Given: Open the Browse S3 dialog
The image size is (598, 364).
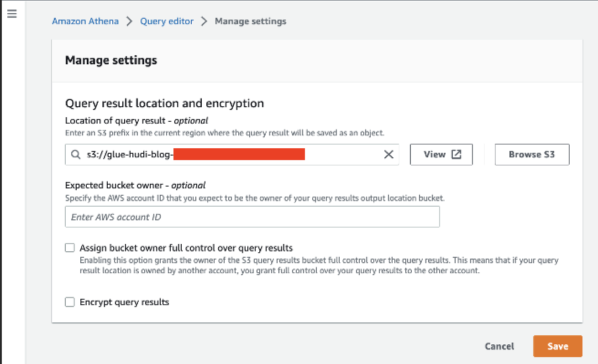Looking at the screenshot, I should 532,155.
